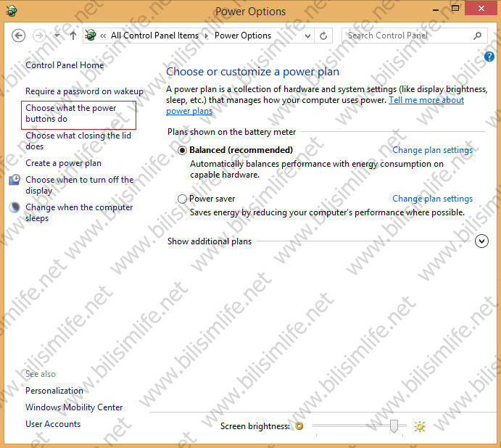This screenshot has width=501, height=448.
Task: Click the breadcrumb arrow after All Control Panel Items
Action: (207, 36)
